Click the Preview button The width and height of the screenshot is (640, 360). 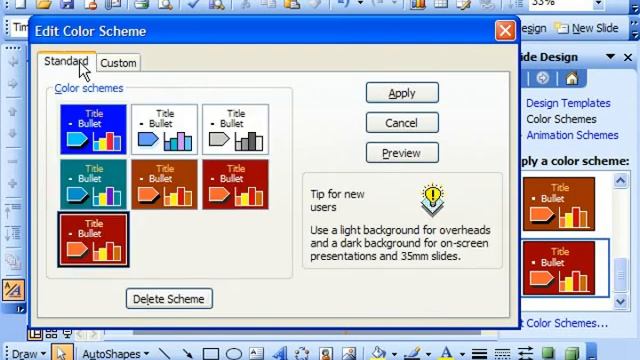(x=402, y=153)
